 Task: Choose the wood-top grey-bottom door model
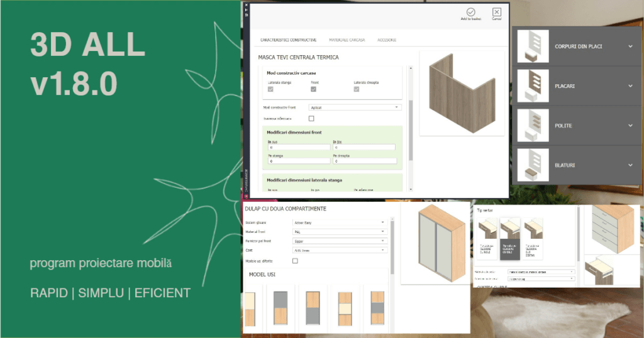click(x=313, y=308)
